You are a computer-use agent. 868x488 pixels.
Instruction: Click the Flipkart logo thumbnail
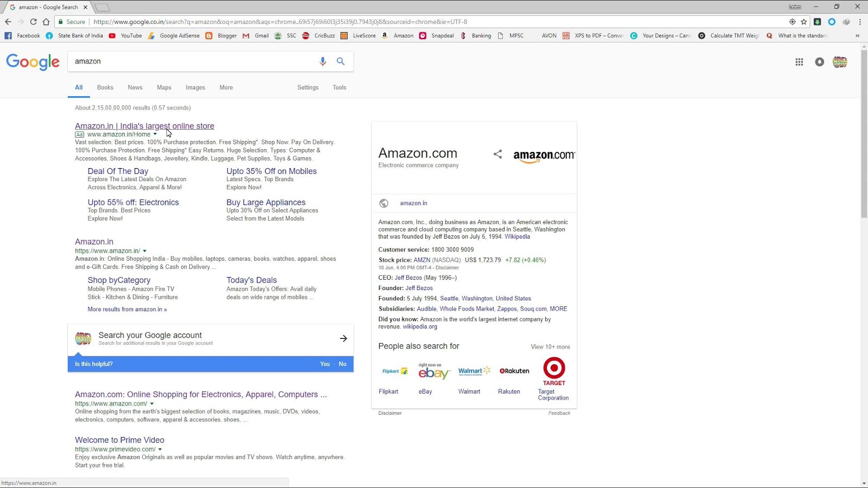[395, 371]
